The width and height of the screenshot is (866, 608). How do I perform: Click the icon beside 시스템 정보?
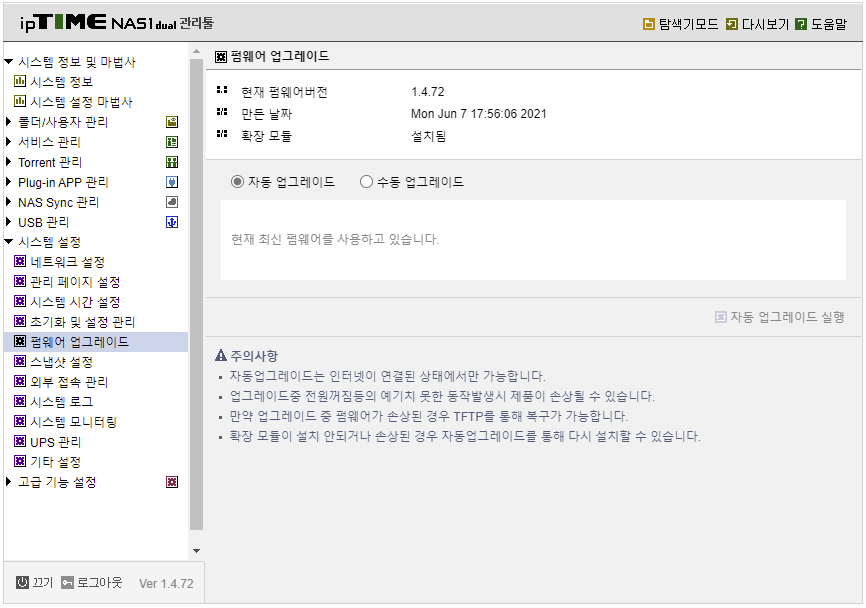point(20,82)
